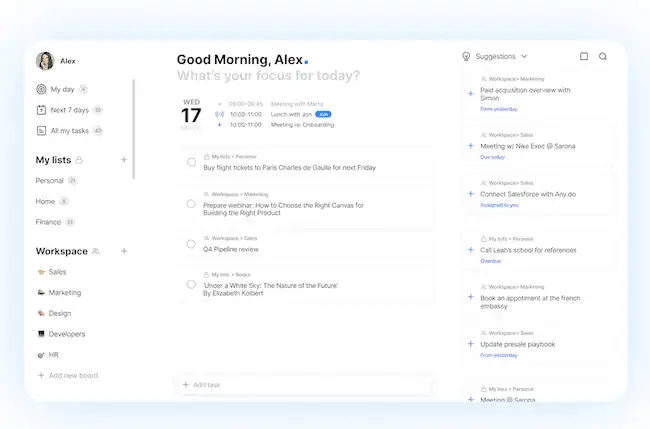Viewport: 650px width, 429px height.
Task: Open the Marketing board
Action: [x=59, y=293]
